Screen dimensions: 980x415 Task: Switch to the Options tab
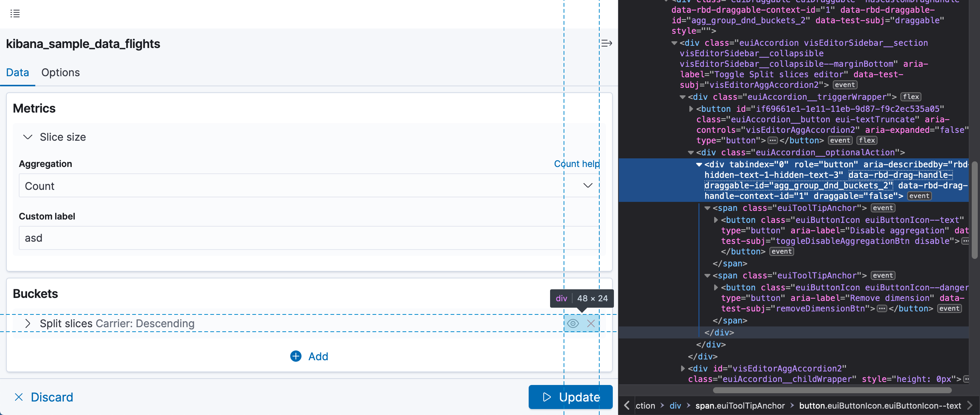(60, 72)
